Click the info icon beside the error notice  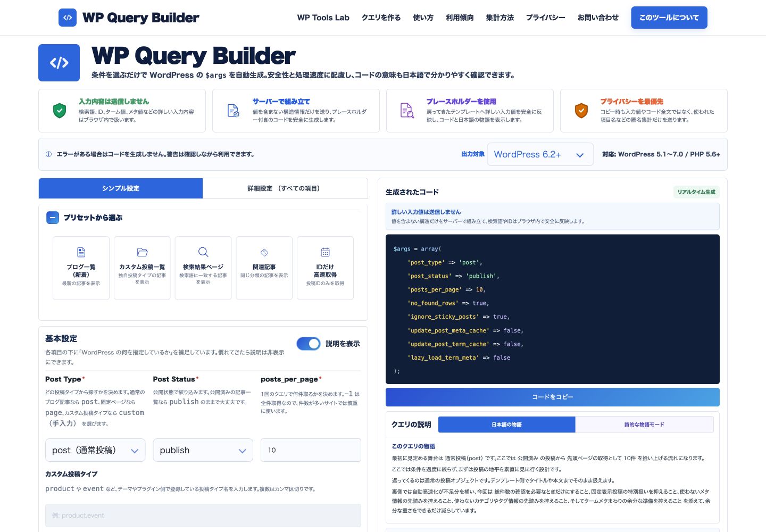[x=49, y=154]
